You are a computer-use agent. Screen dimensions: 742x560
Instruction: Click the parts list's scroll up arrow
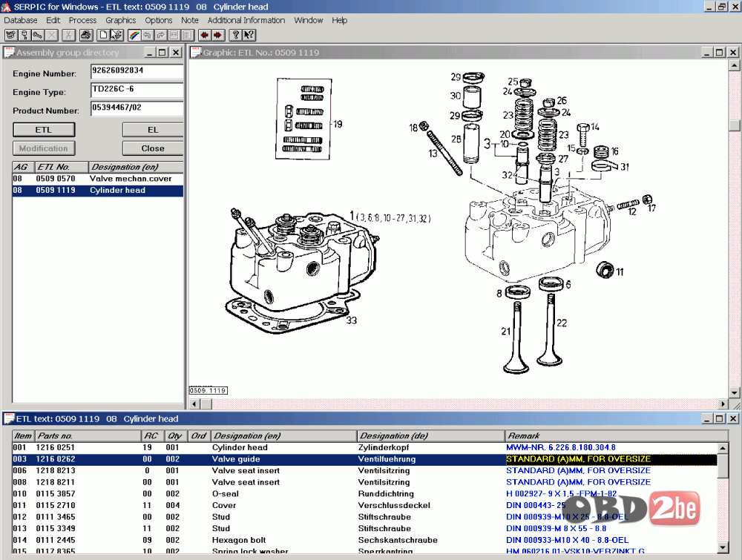click(x=723, y=448)
